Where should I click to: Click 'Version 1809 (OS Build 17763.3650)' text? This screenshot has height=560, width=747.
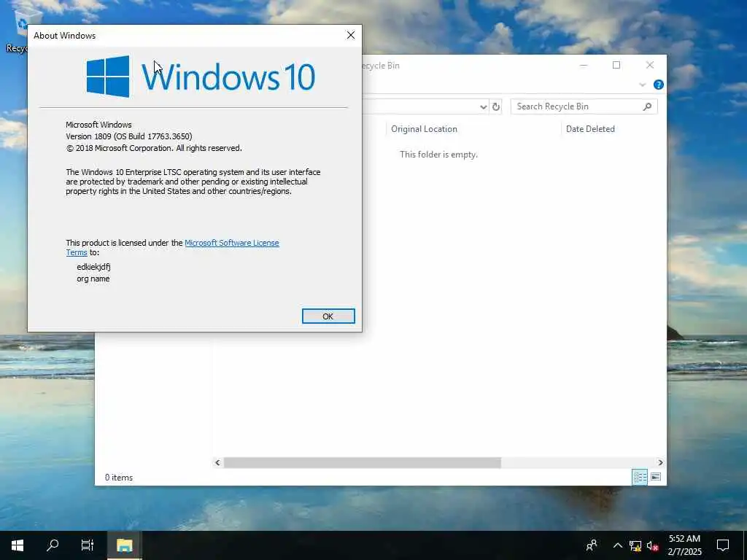(129, 136)
